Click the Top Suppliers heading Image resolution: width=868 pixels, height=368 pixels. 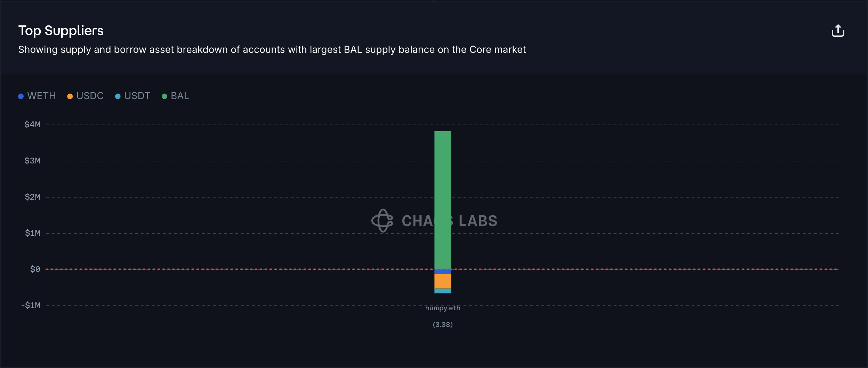click(61, 31)
